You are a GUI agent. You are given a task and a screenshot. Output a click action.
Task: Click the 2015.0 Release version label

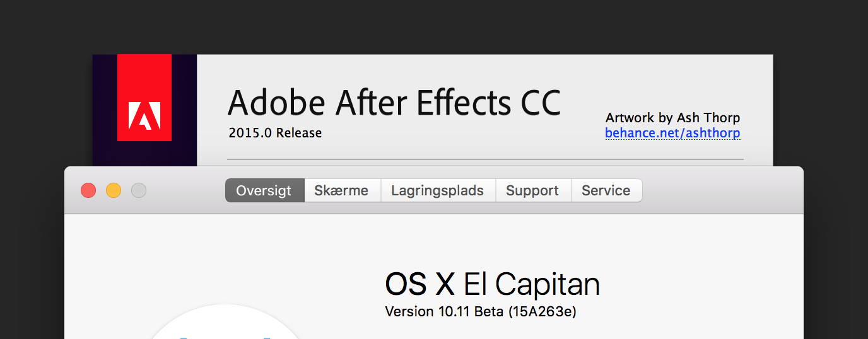click(275, 133)
